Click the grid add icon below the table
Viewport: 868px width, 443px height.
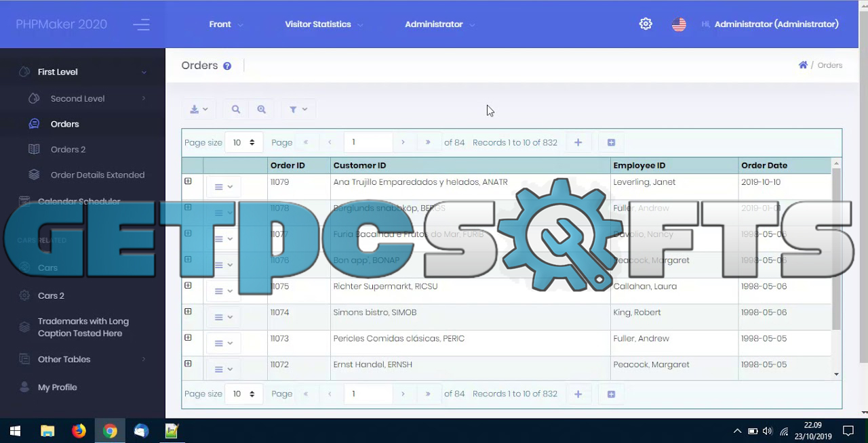coord(611,394)
